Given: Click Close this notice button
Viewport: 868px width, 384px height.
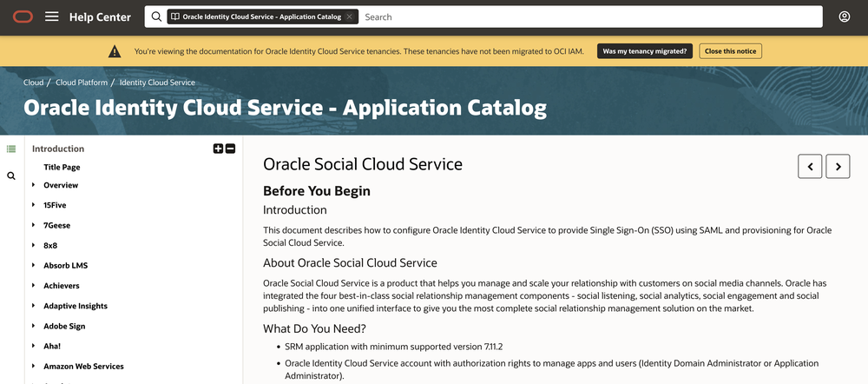Looking at the screenshot, I should tap(730, 51).
